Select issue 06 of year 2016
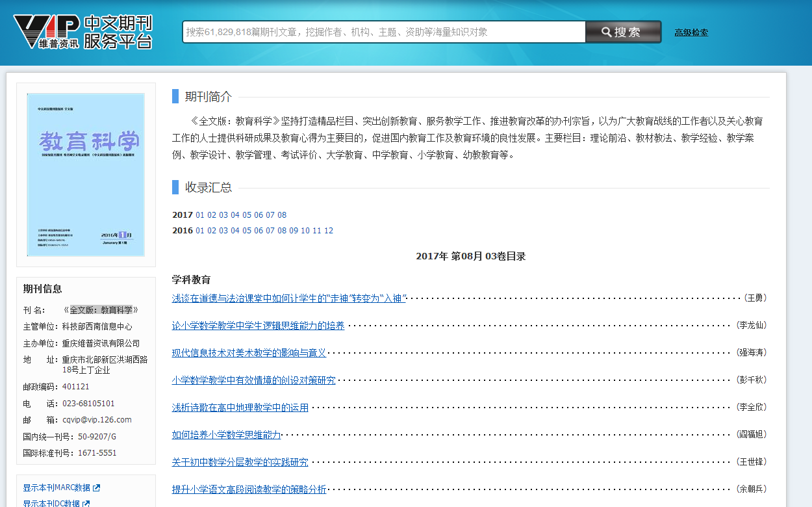 259,231
